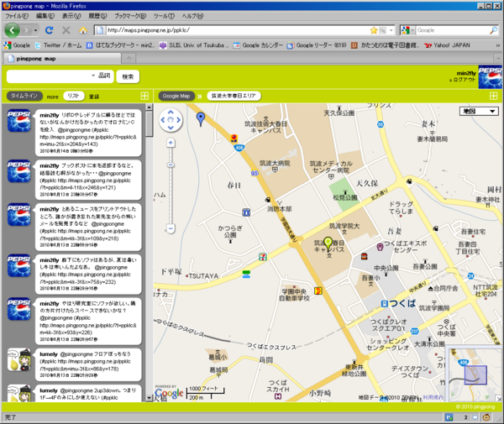Screen dimensions: 504x424
Task: Click the timeline scrollbar up arrow
Action: (x=150, y=107)
